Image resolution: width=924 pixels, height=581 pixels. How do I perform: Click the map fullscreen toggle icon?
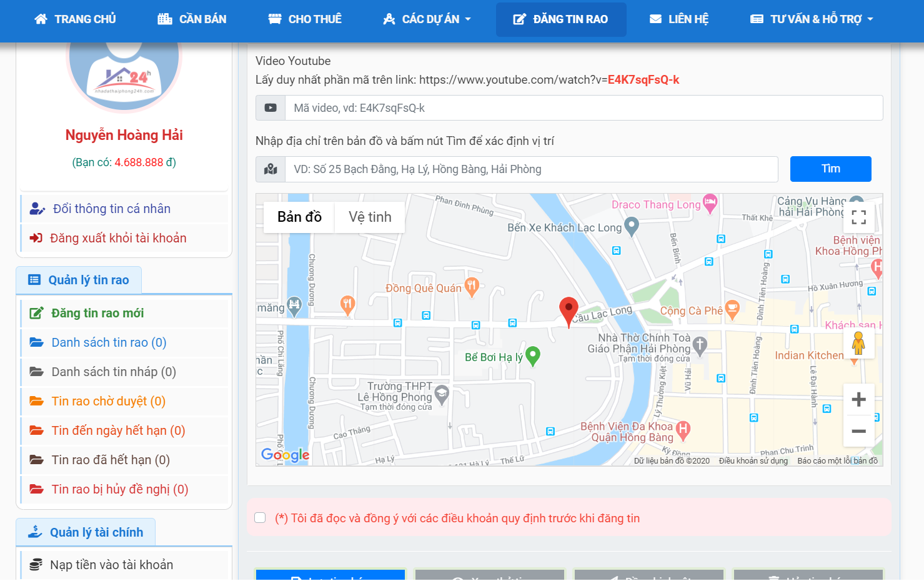click(858, 217)
